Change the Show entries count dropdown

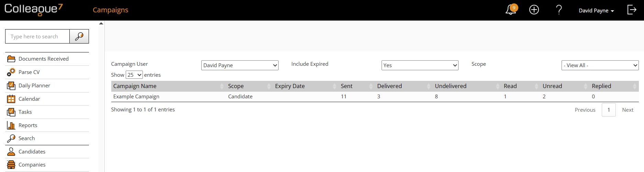134,75
